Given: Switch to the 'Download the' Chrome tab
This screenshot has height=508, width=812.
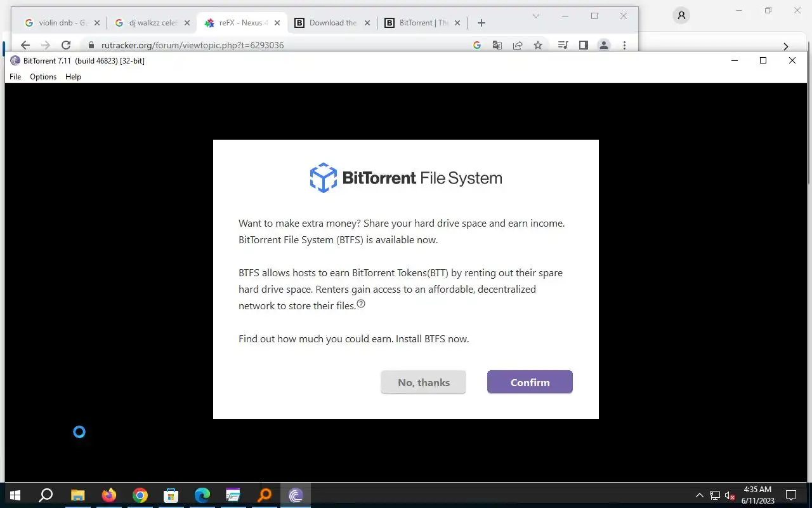Looking at the screenshot, I should [331, 23].
